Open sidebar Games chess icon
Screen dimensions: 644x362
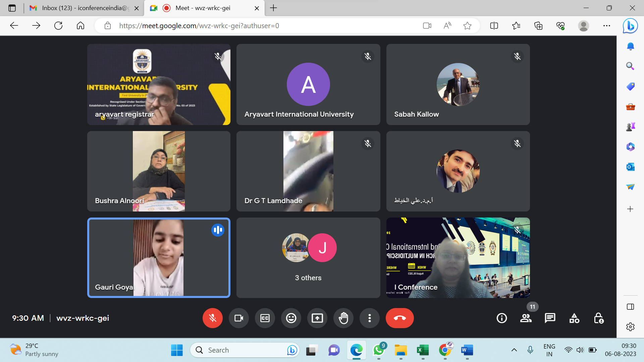[630, 127]
